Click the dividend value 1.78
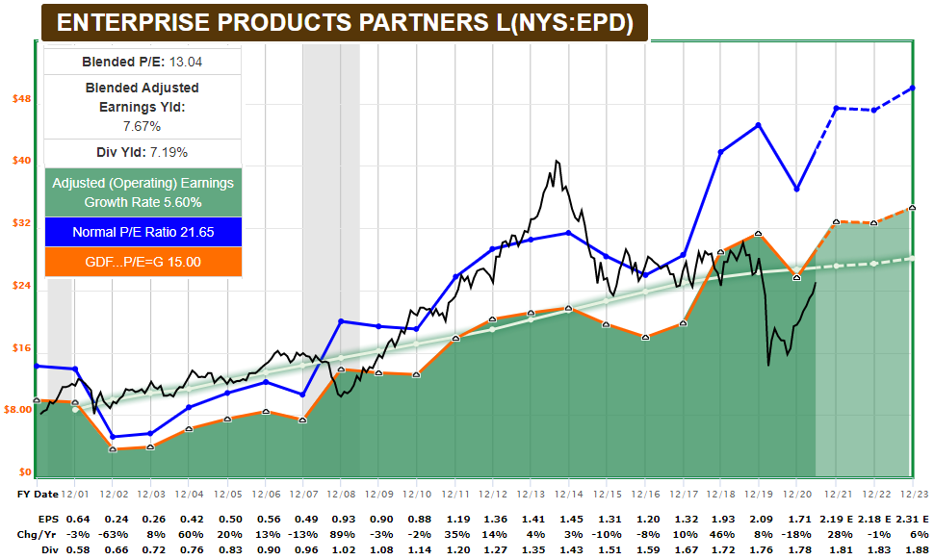 pos(800,549)
